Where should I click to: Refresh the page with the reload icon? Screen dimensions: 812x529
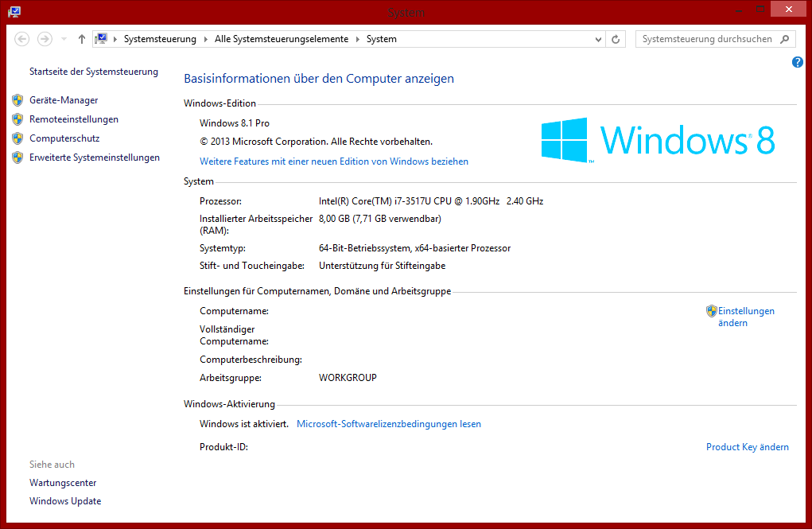tap(616, 40)
